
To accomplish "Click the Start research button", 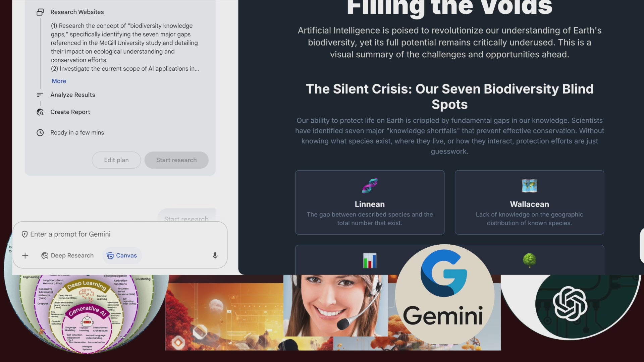I will (176, 160).
